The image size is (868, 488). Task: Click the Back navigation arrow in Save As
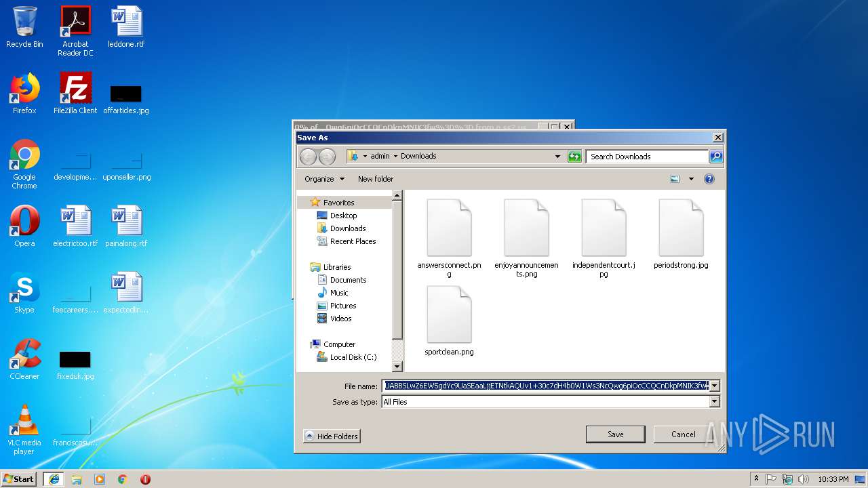[308, 157]
